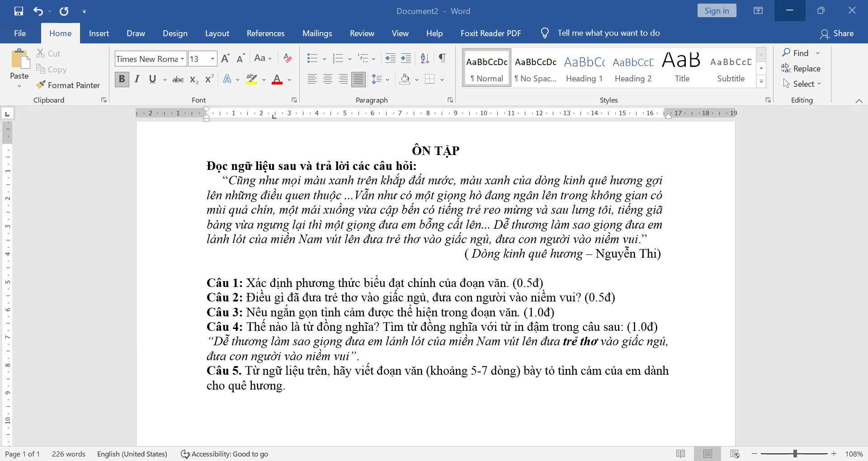Click the Tell me what you want to do box
868x461 pixels.
click(x=601, y=33)
